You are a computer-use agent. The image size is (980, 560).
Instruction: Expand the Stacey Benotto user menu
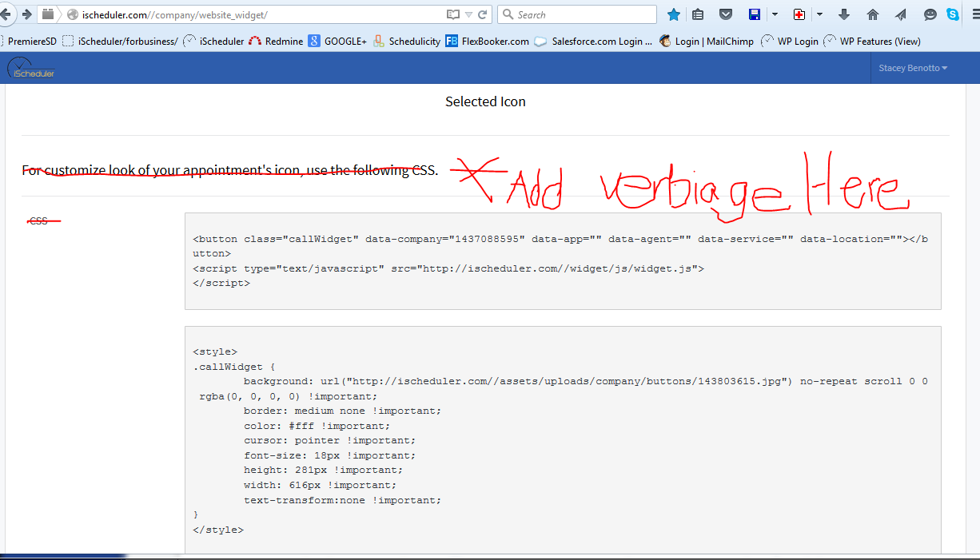coord(913,69)
